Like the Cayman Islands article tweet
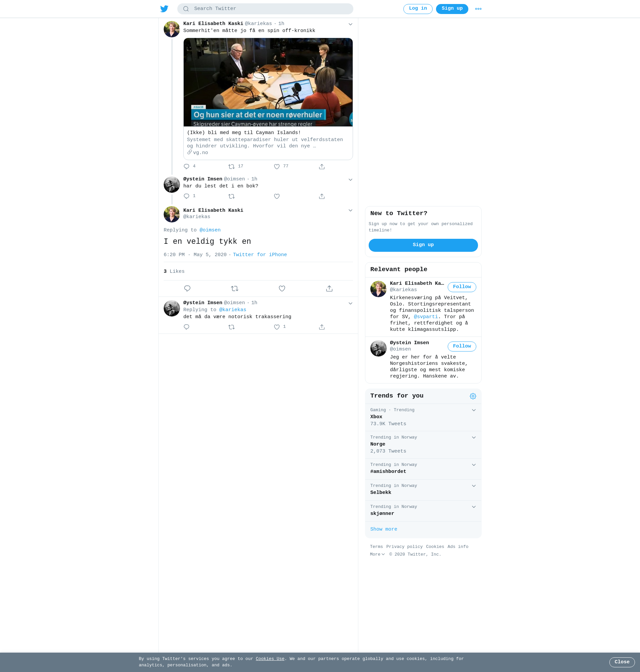 point(277,166)
